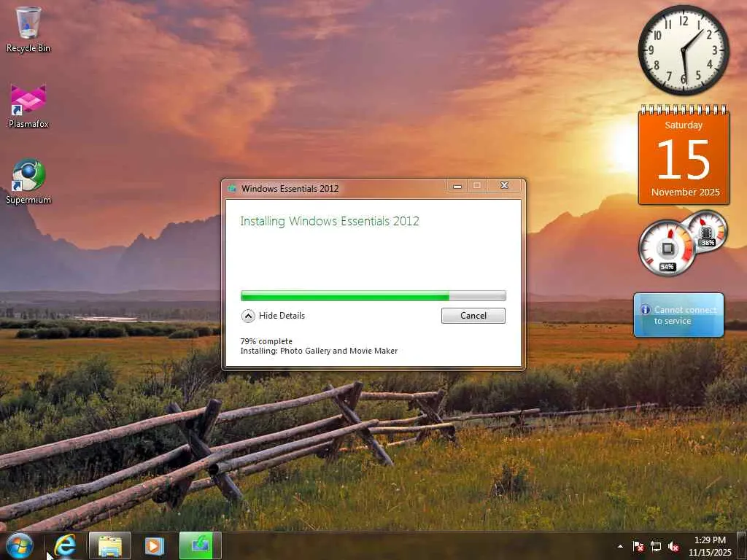Click the Show desktop strip
The image size is (747, 560).
742,546
